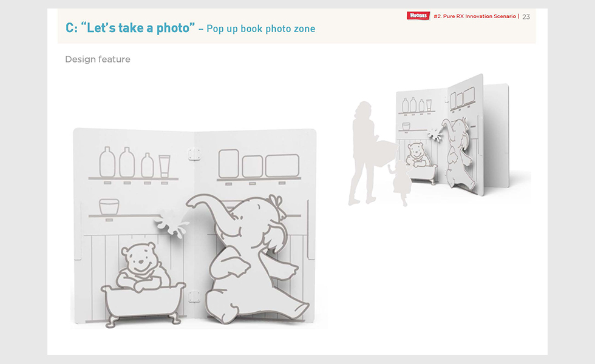Click the jar on the lower left shelf
Viewport: 595px width, 364px height.
(109, 207)
